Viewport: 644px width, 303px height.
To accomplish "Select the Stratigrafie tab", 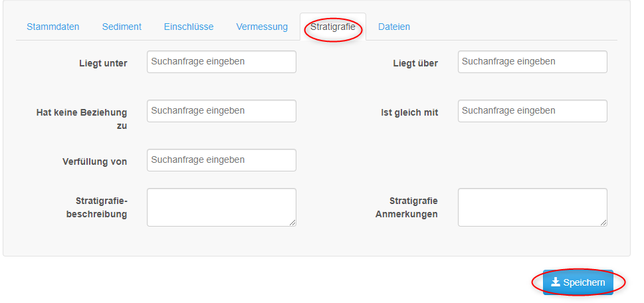I will pos(333,27).
